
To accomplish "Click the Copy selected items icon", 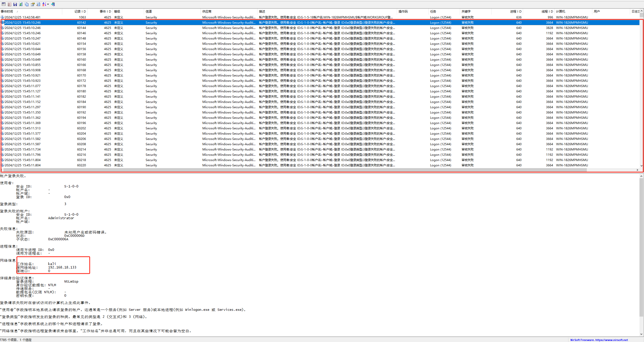I will click(27, 4).
